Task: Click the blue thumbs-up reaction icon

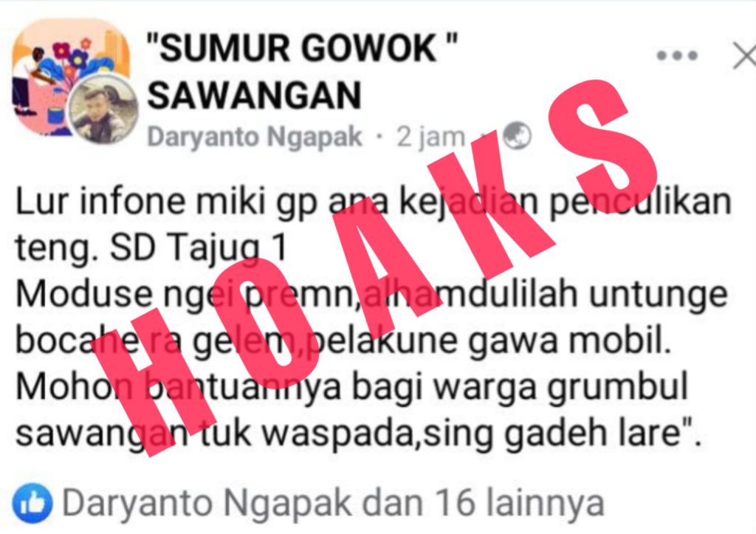Action: point(32,503)
